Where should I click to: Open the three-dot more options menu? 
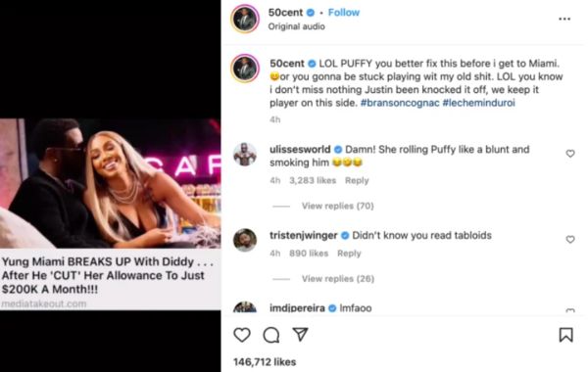pos(564,19)
